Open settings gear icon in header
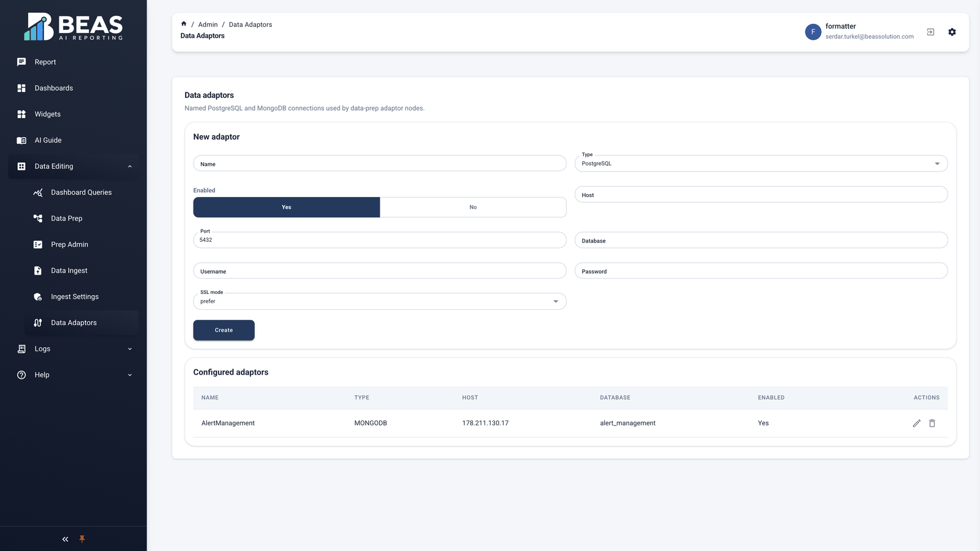 point(952,32)
